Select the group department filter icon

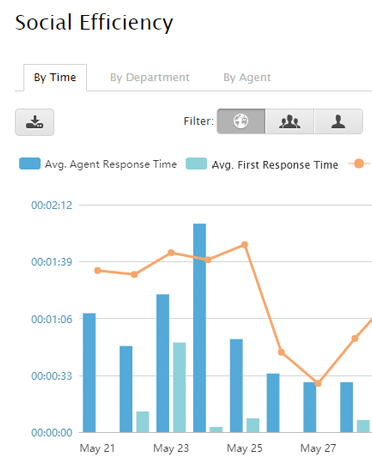tap(289, 121)
